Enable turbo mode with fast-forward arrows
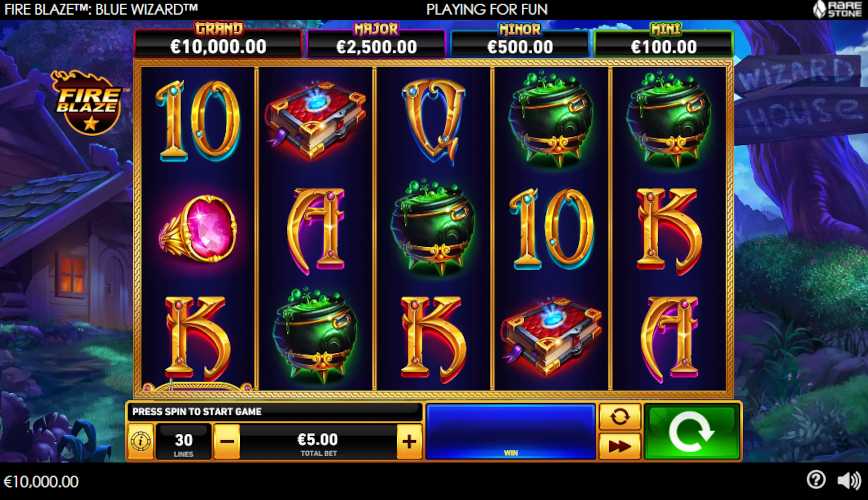868x500 pixels. (619, 446)
